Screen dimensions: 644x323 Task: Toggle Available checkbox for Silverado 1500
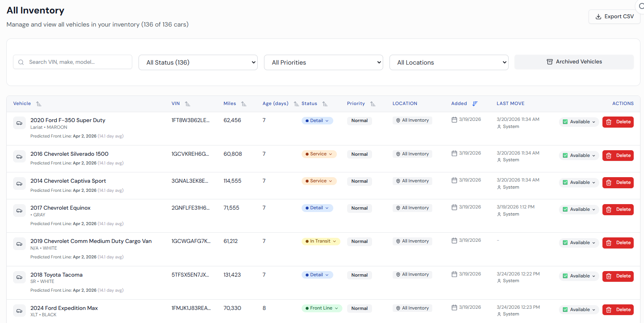565,156
